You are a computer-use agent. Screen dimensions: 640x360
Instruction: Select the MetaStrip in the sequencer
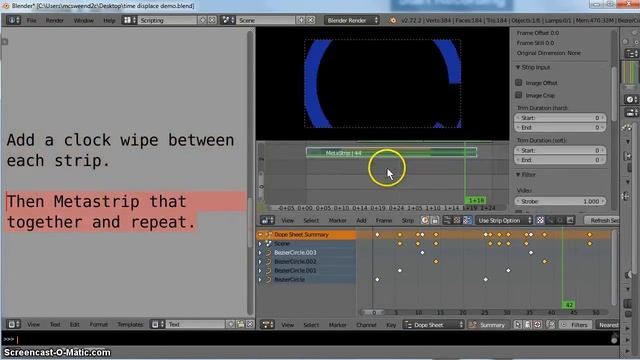click(391, 153)
